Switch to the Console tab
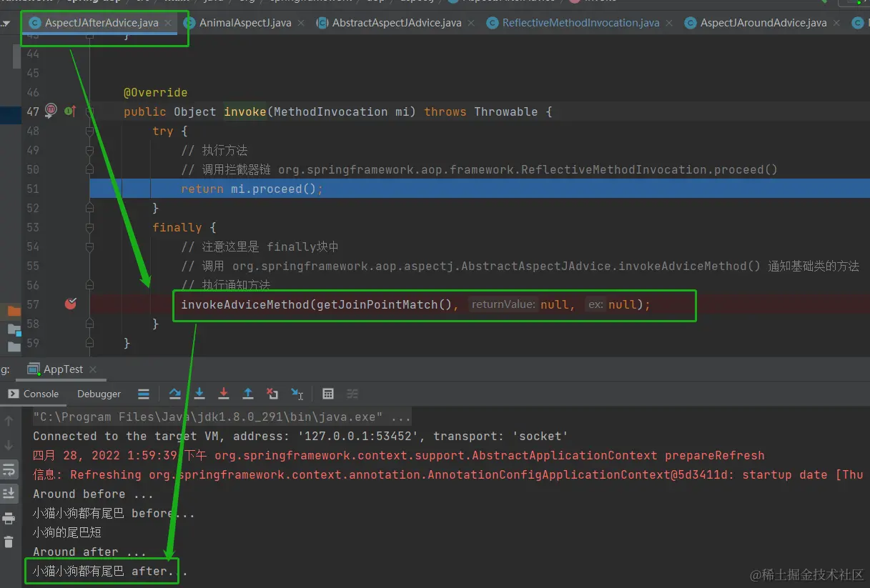This screenshot has height=588, width=870. (34, 394)
